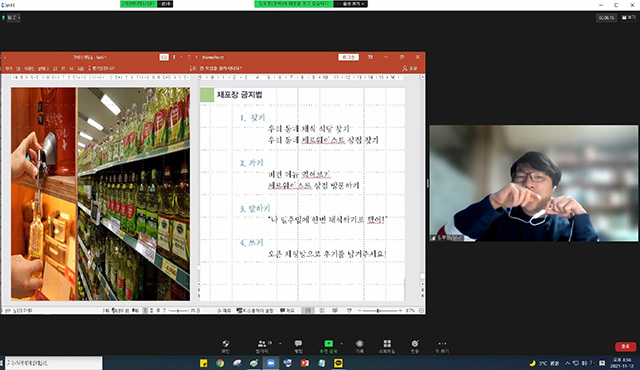Open the red PowerPoint app in taskbar
This screenshot has height=370, width=640.
coord(304,363)
